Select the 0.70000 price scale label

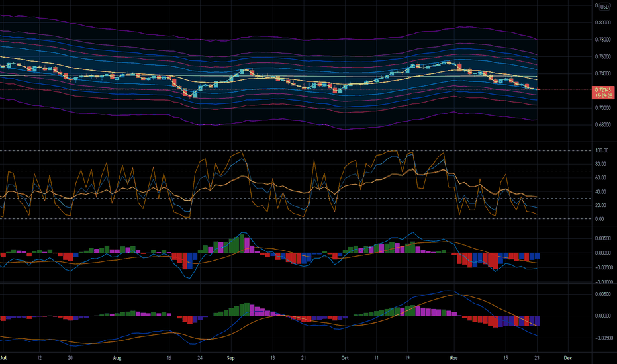(602, 108)
